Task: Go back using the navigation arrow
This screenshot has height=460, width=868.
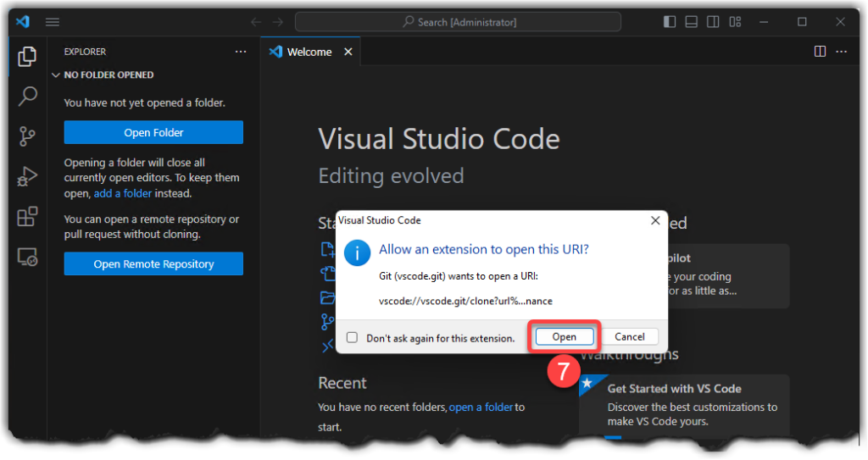Action: (256, 22)
